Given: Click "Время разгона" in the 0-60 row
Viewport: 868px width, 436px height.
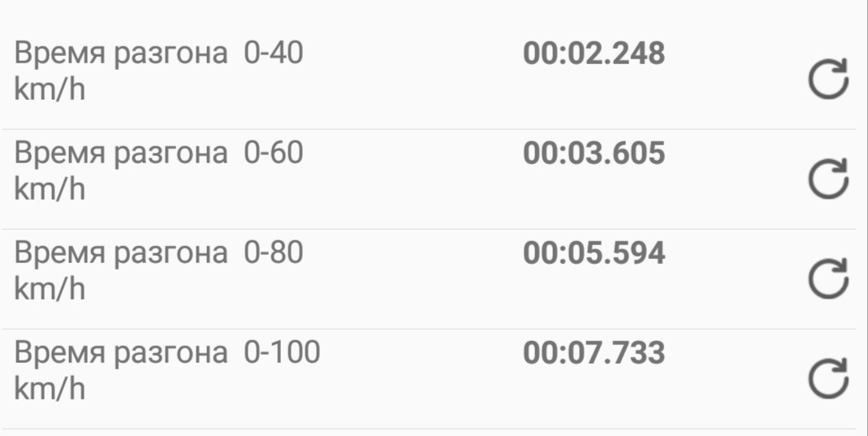Looking at the screenshot, I should point(121,155).
